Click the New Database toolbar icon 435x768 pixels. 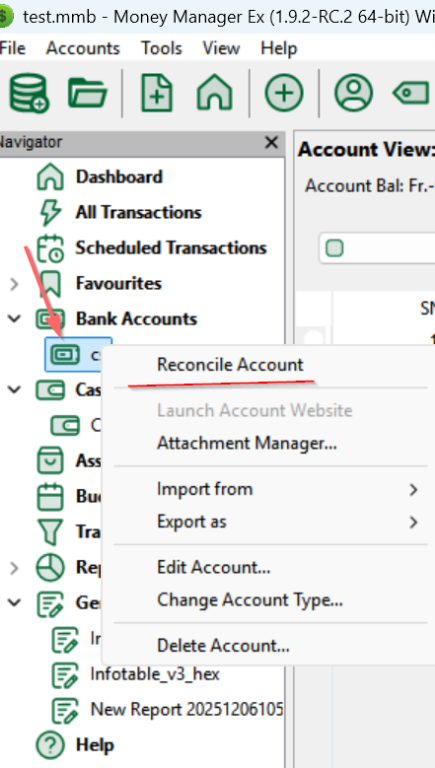[x=28, y=93]
